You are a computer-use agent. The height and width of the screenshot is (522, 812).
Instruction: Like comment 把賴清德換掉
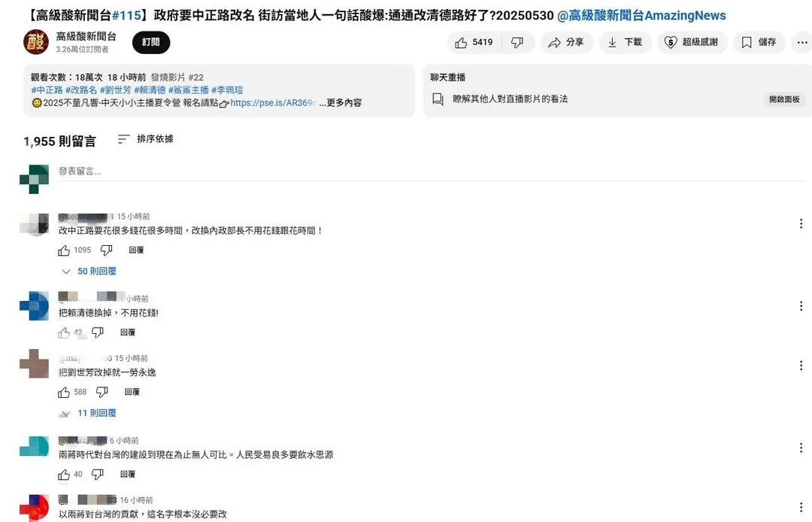64,333
